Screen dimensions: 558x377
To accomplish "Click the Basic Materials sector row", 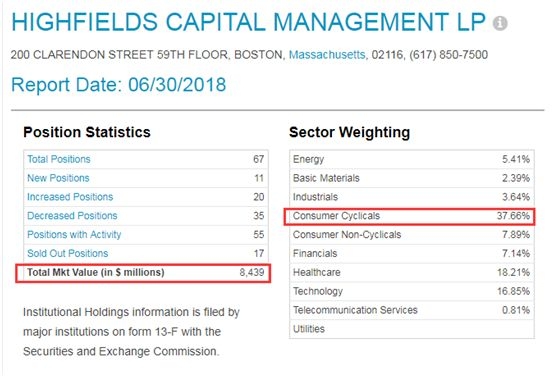I will point(412,178).
